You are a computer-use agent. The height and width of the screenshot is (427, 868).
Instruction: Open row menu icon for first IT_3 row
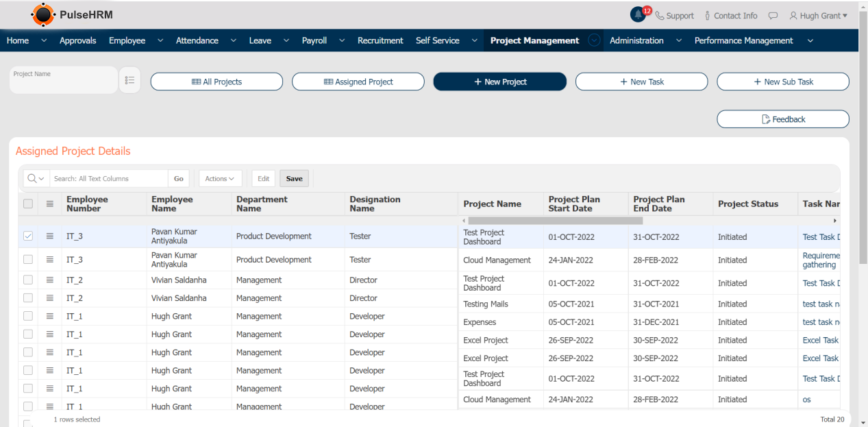pos(50,236)
